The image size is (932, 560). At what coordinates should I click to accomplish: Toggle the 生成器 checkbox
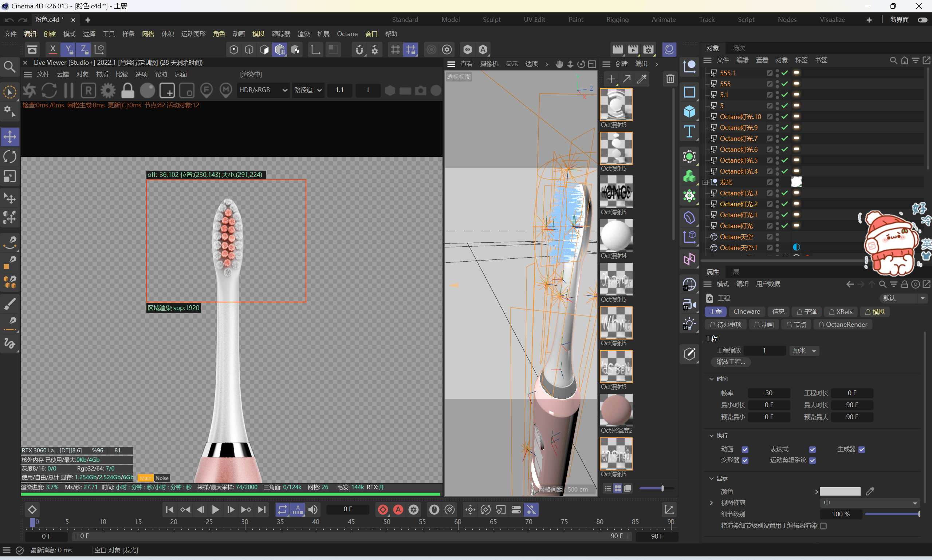click(861, 449)
